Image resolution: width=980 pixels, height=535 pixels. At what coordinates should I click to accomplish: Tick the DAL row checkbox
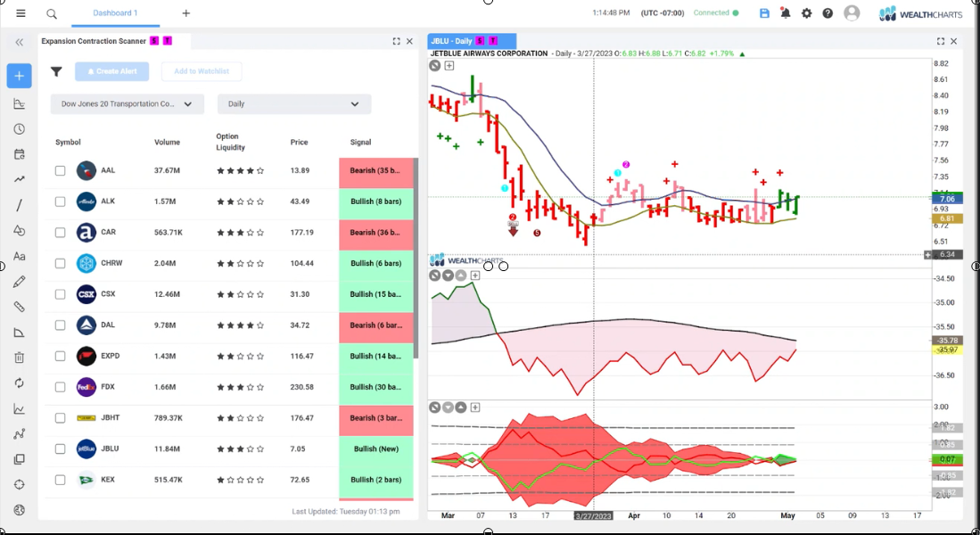tap(60, 325)
